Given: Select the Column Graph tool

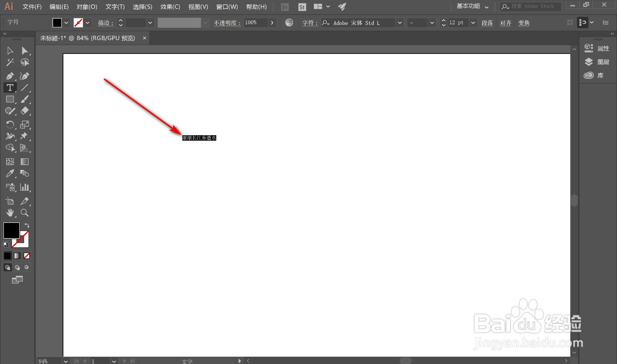Looking at the screenshot, I should point(25,187).
